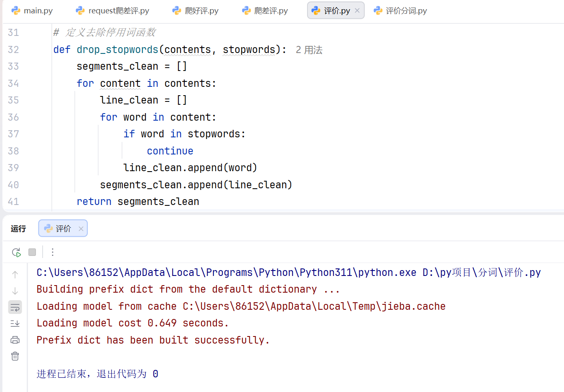564x392 pixels.
Task: Click 'return segments_clean' on line 41
Action: click(138, 202)
